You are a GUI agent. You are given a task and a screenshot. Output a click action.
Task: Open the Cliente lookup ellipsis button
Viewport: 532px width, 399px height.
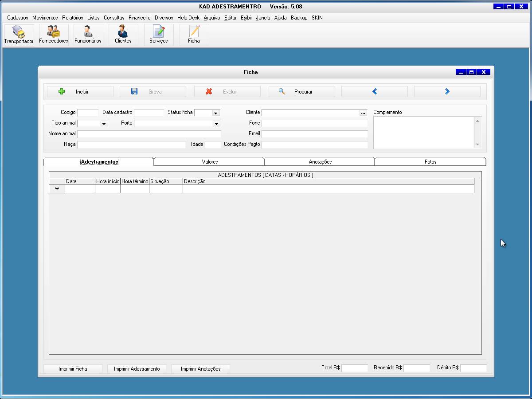(x=363, y=113)
